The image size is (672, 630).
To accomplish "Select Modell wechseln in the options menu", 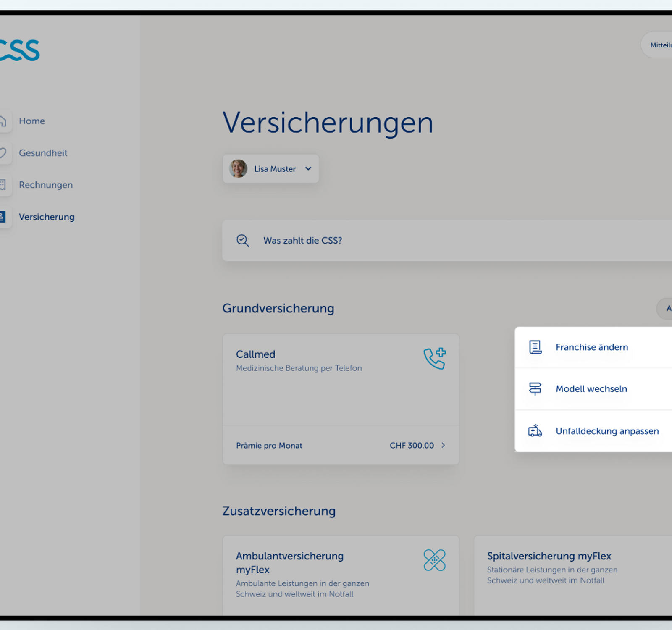I will tap(591, 389).
